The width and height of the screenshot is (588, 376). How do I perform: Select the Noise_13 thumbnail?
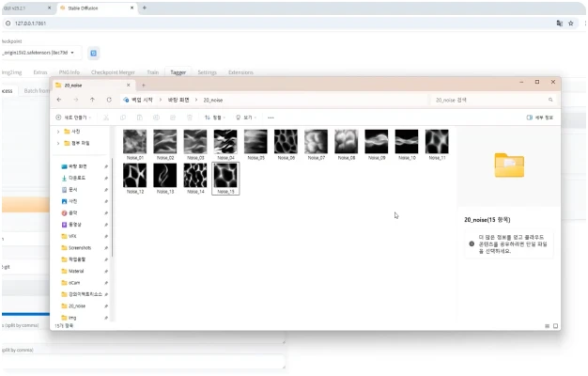pos(165,175)
